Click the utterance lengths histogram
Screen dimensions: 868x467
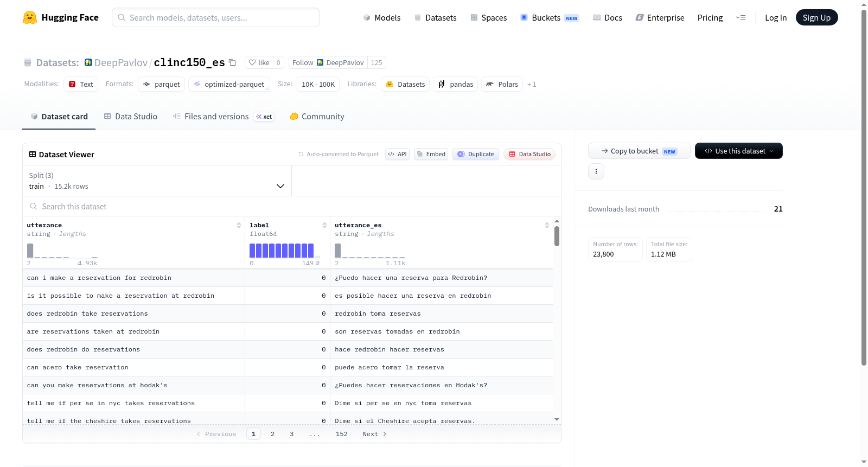[x=62, y=251]
